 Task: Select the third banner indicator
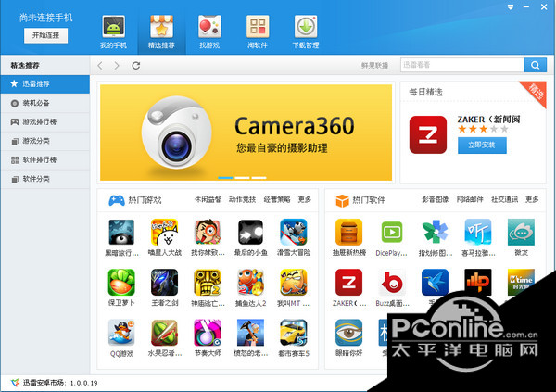(x=259, y=178)
